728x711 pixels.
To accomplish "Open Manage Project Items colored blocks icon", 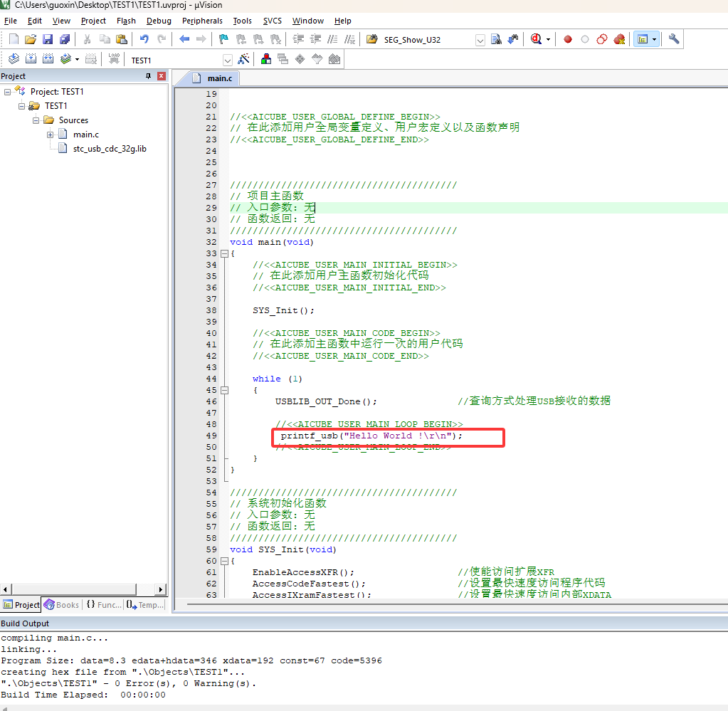I will click(266, 59).
